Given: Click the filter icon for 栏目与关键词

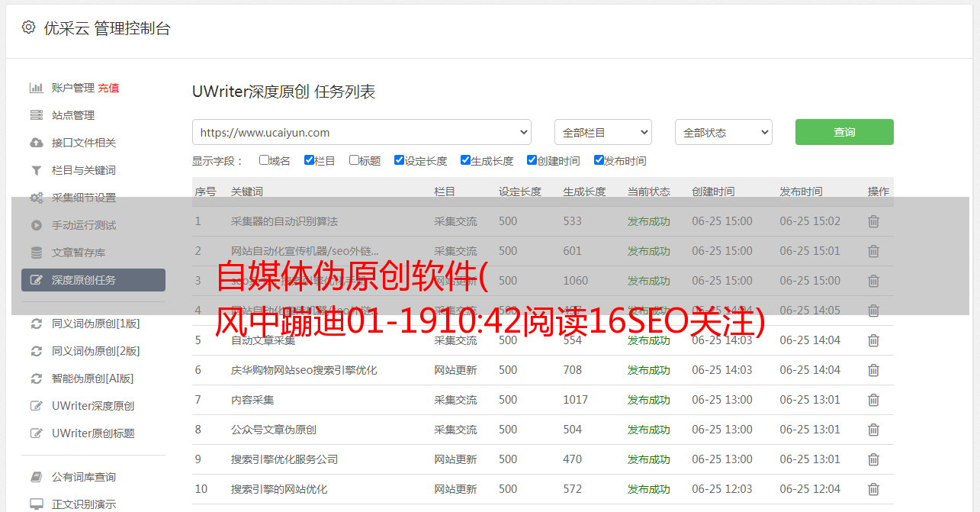Looking at the screenshot, I should [36, 170].
